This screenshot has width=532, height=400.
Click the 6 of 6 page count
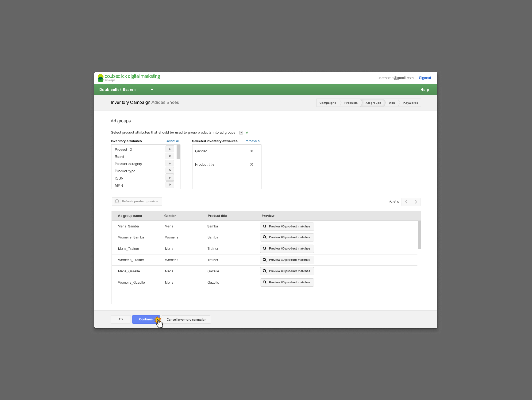point(394,202)
